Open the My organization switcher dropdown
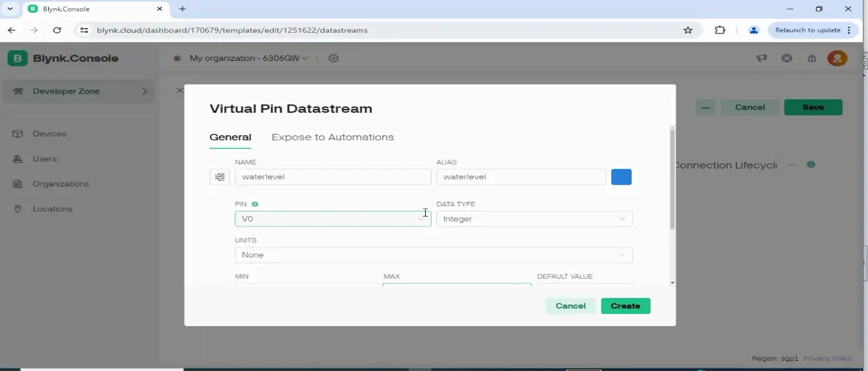Screen dimensions: 868x371 tap(249, 58)
